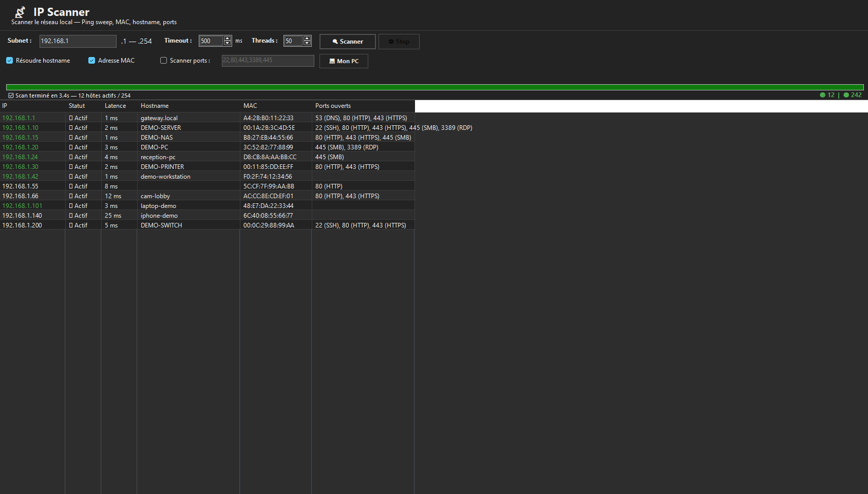This screenshot has width=868, height=494.
Task: Sort by the Latence column header
Action: (119, 106)
